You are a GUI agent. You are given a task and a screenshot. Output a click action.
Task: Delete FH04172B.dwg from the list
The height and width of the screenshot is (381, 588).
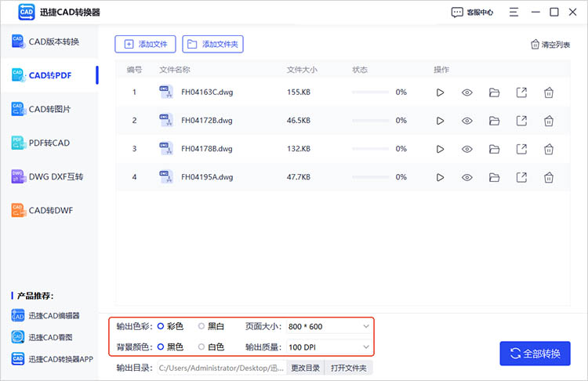549,121
